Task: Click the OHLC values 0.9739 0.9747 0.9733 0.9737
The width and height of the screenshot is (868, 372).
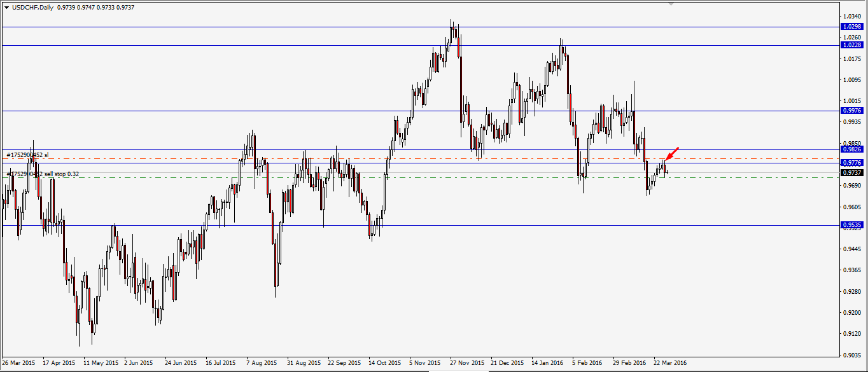Action: click(96, 7)
